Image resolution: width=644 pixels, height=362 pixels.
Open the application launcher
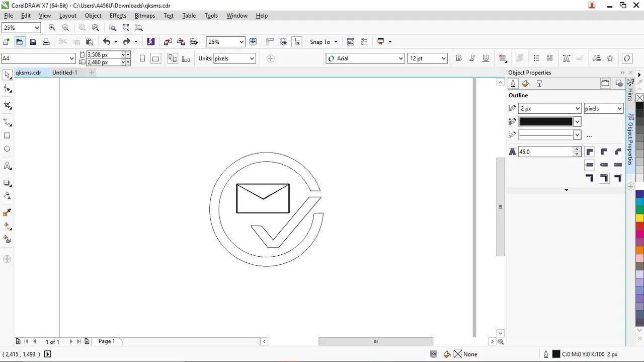pos(381,42)
